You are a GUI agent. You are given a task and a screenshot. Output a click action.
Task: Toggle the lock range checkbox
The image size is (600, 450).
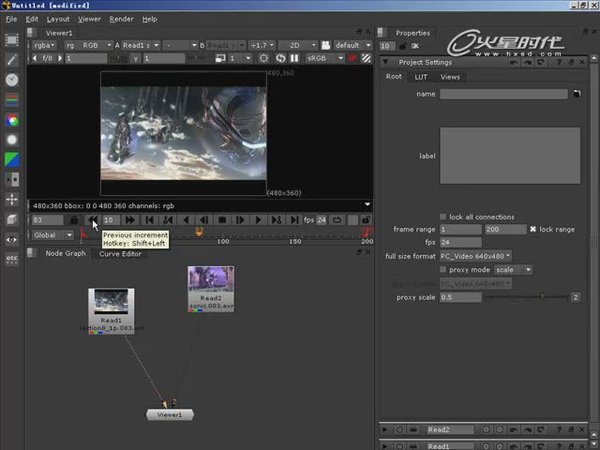pos(533,230)
